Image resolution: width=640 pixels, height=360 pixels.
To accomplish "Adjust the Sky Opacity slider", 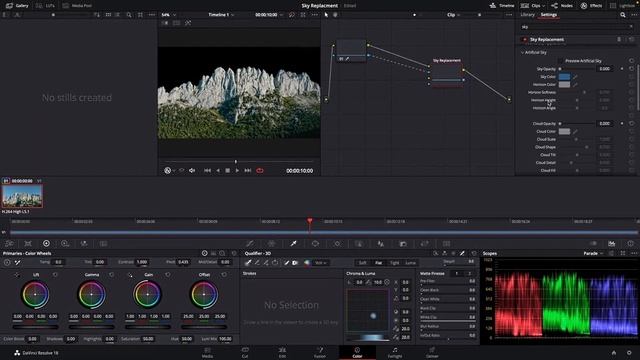I will point(577,69).
